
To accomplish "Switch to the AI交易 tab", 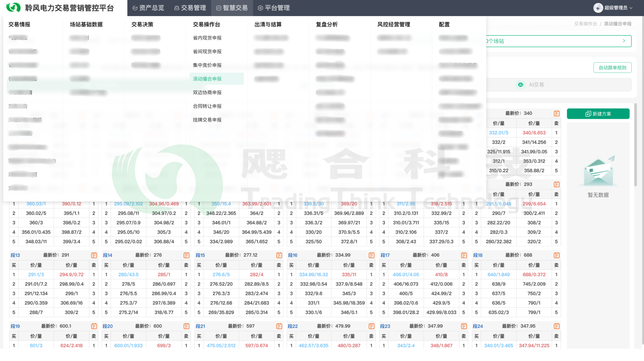I will coord(536,85).
